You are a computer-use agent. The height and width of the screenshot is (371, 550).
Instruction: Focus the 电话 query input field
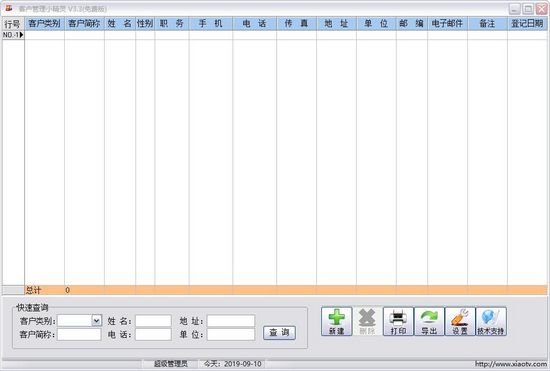(153, 334)
